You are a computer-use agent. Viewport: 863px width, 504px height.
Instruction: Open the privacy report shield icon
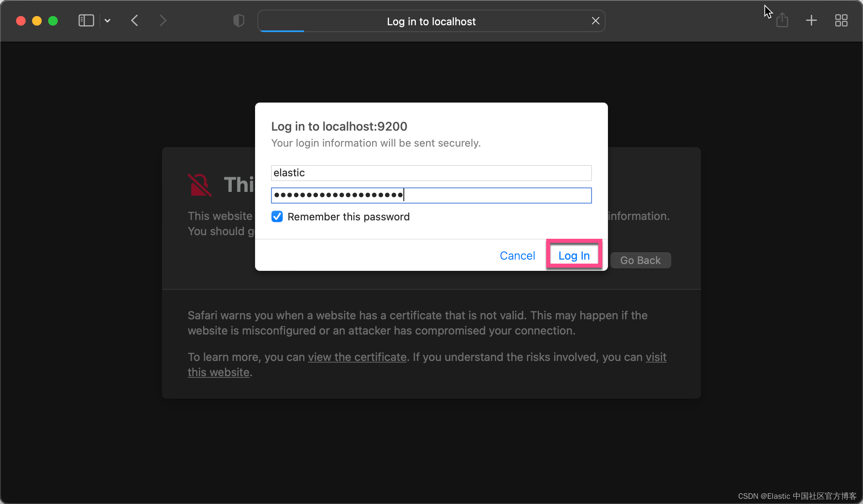239,20
